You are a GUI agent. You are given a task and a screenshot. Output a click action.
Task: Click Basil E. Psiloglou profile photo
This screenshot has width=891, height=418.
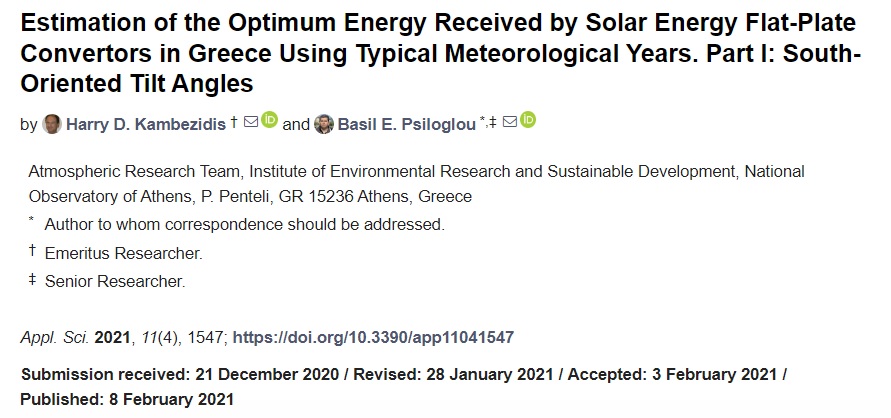tap(324, 124)
